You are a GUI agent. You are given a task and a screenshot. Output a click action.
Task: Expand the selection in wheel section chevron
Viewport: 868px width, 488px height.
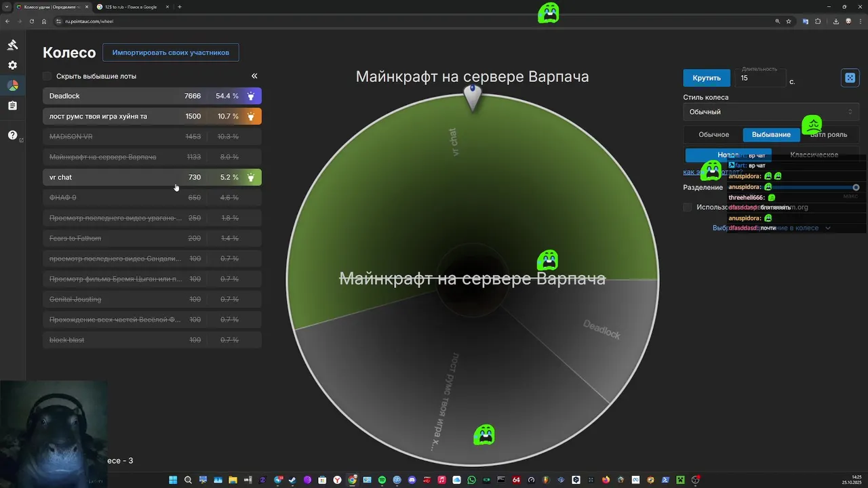pyautogui.click(x=827, y=228)
